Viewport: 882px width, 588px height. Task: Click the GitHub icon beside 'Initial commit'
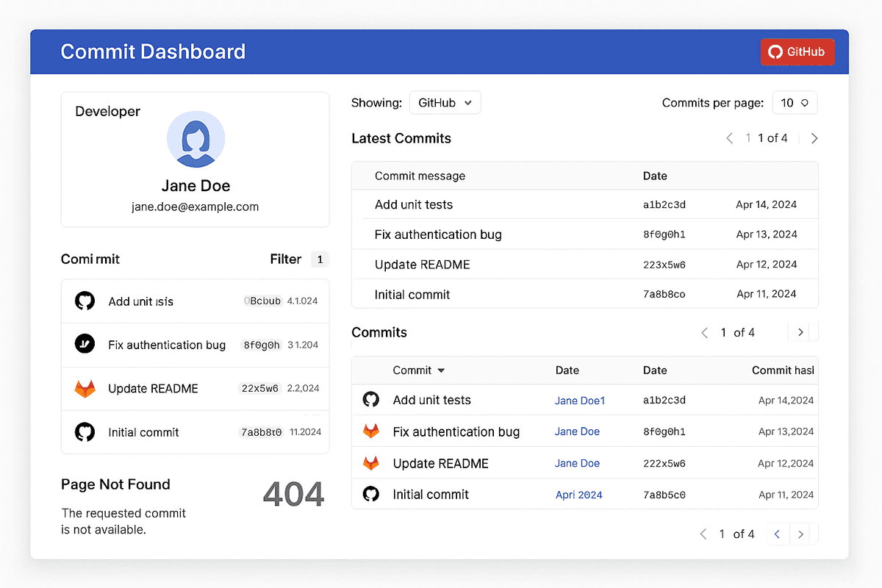(85, 432)
